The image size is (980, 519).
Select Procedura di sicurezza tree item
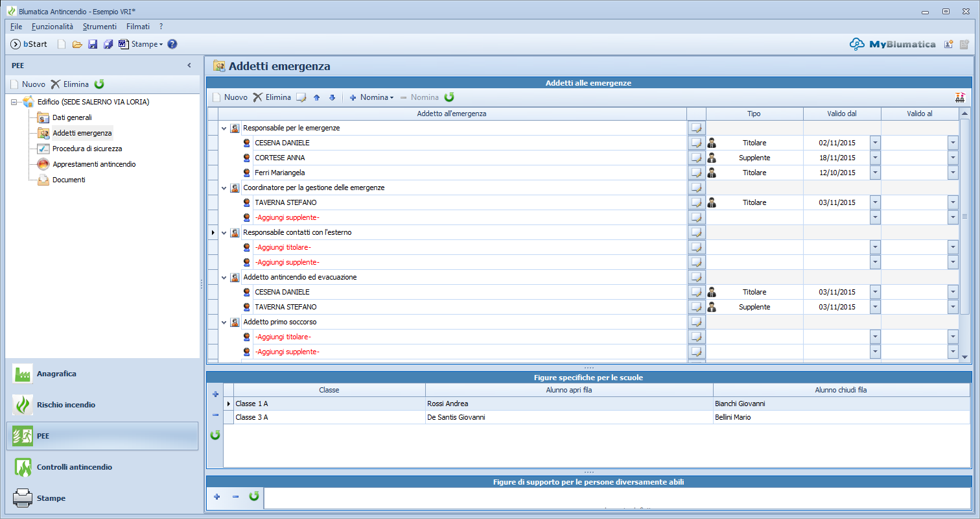tap(87, 149)
